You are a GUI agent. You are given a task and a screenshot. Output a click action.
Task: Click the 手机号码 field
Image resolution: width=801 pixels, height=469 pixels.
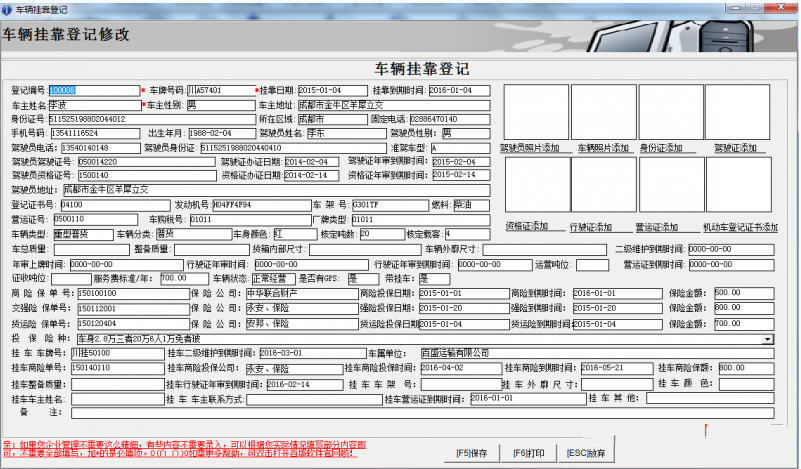coord(95,133)
